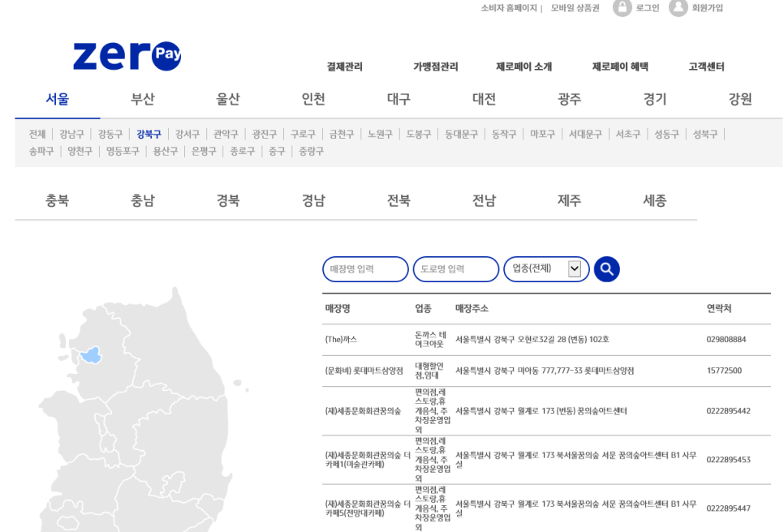Choose the 강남구 district
The width and height of the screenshot is (784, 532).
coord(71,134)
